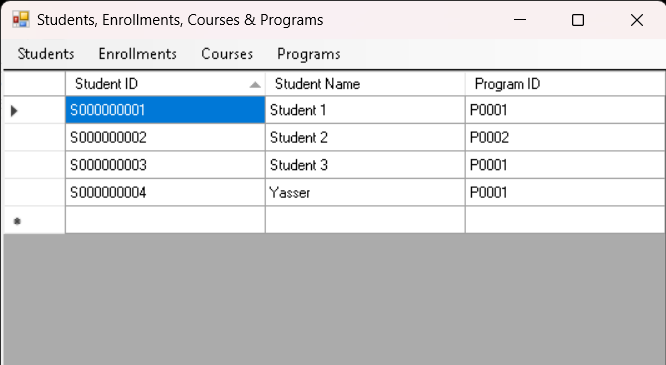
Task: Open the Students menu
Action: [x=46, y=54]
